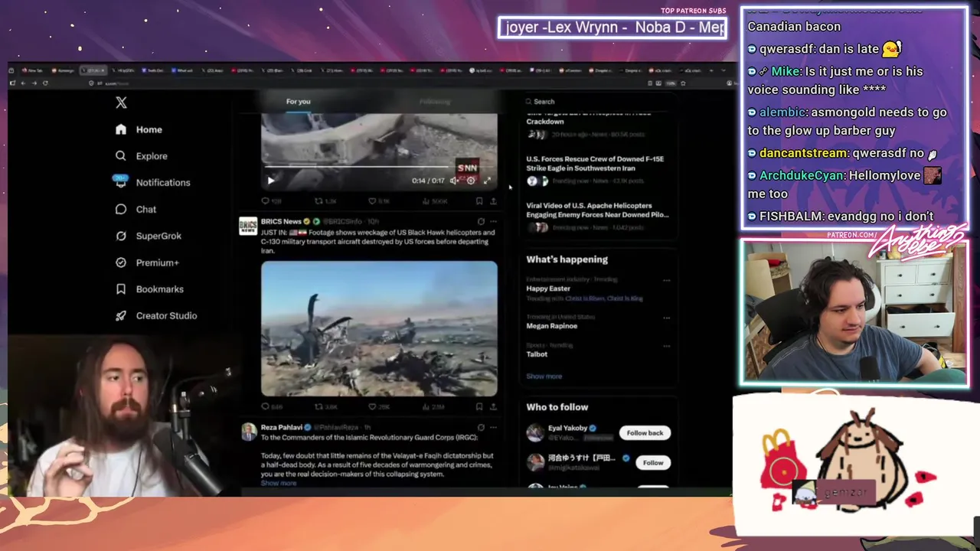Image resolution: width=980 pixels, height=551 pixels.
Task: Open more options for Talbot trend
Action: click(666, 346)
